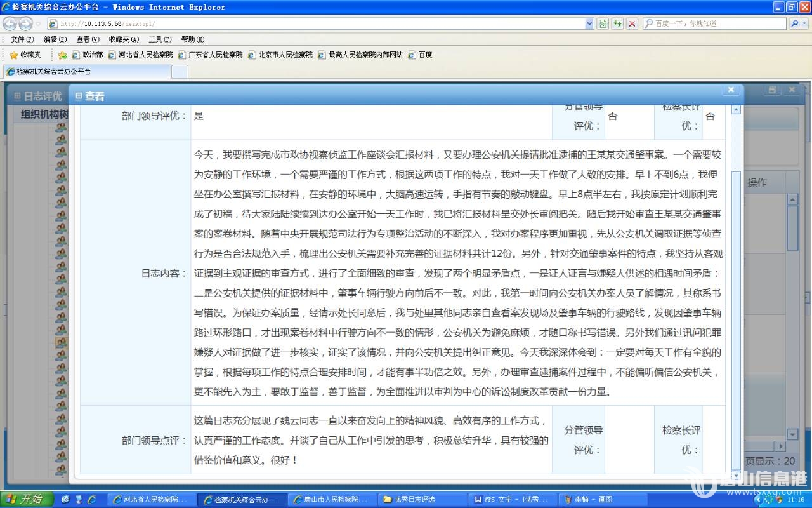Click the add to favorites bar star icon
The height and width of the screenshot is (508, 812).
tap(62, 55)
